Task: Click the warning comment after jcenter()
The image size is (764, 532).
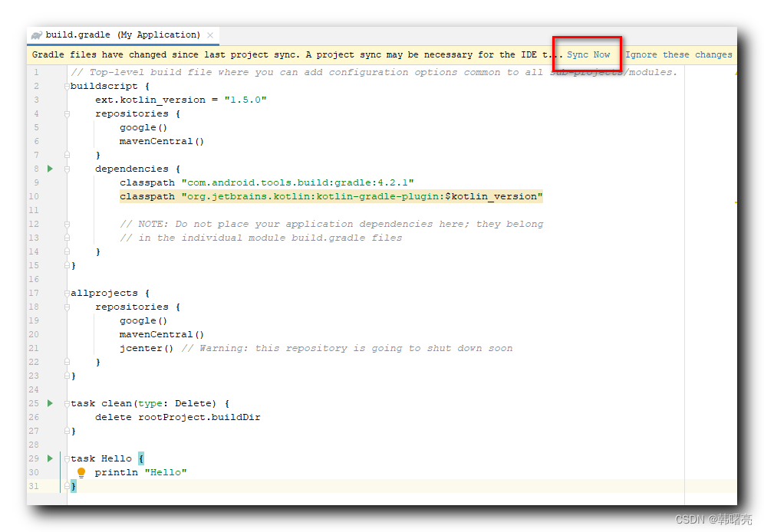Action: point(347,349)
